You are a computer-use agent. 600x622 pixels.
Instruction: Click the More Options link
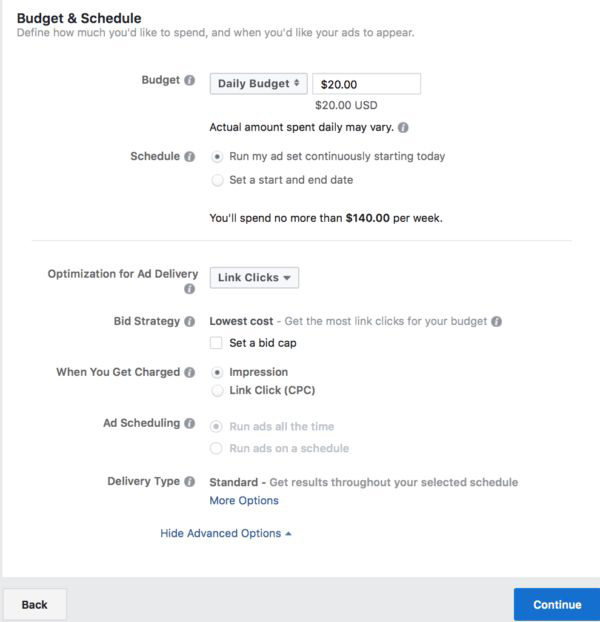pyautogui.click(x=244, y=501)
